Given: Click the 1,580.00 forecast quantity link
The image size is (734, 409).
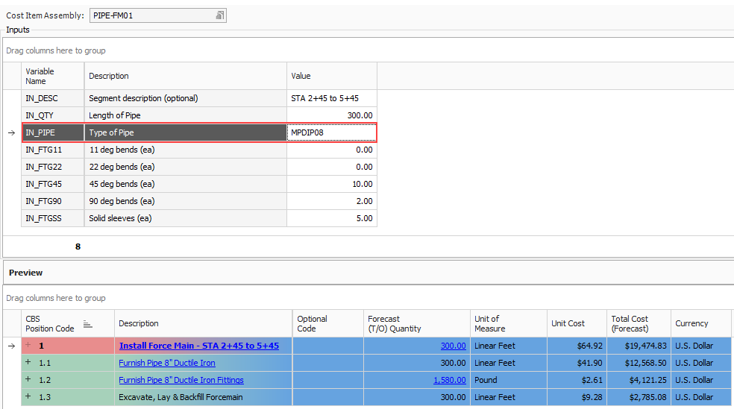Looking at the screenshot, I should point(450,380).
